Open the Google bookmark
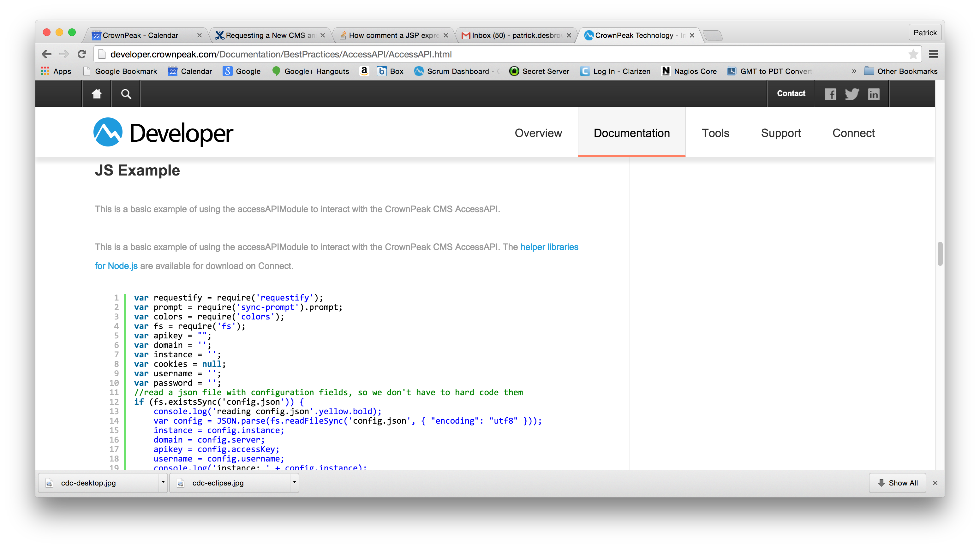Viewport: 980px width, 548px height. click(242, 71)
